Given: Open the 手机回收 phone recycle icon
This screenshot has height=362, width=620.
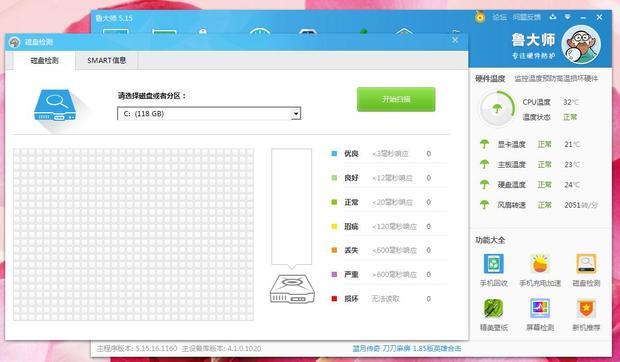Looking at the screenshot, I should (493, 264).
